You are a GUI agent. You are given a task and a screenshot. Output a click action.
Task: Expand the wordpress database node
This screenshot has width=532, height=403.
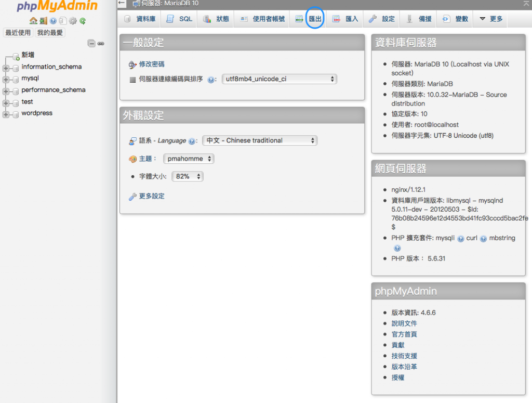click(x=6, y=114)
